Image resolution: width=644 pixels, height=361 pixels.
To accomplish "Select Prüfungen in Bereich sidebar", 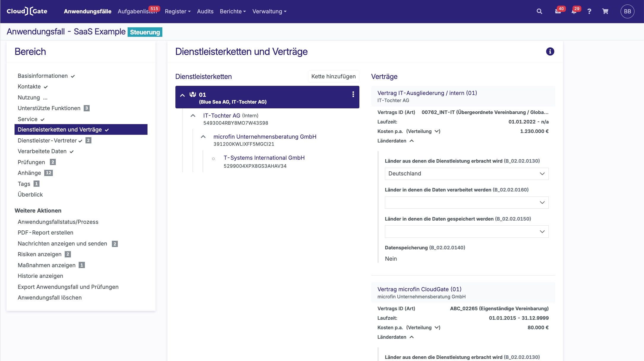I will 31,162.
